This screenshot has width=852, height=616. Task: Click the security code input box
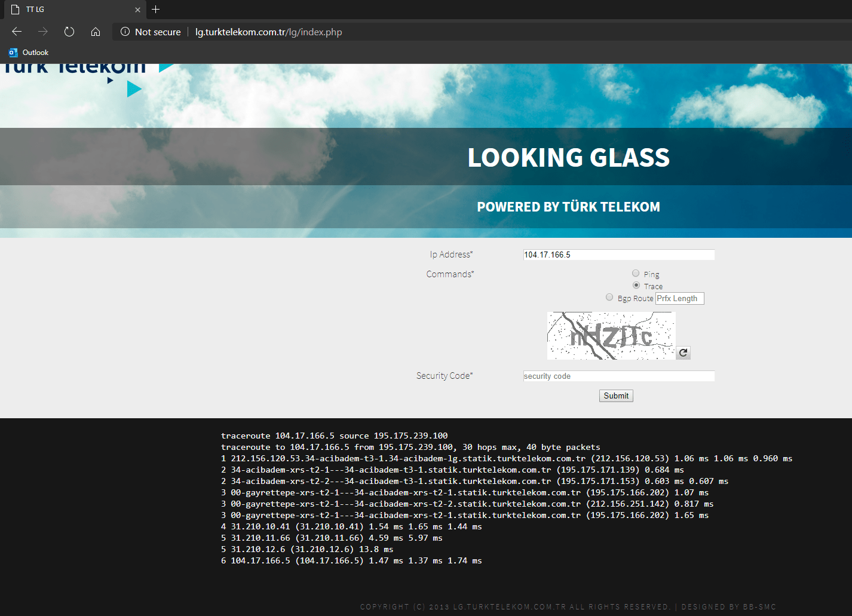(x=619, y=376)
